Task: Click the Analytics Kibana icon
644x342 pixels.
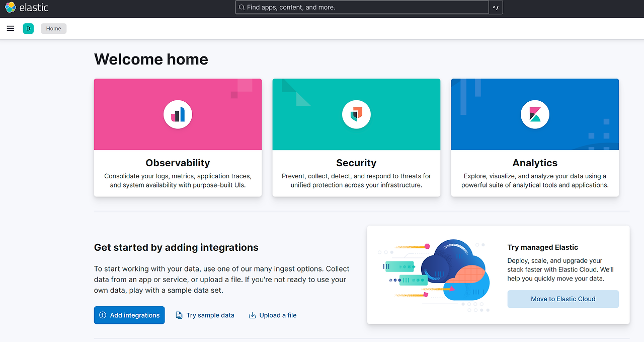Action: (535, 114)
